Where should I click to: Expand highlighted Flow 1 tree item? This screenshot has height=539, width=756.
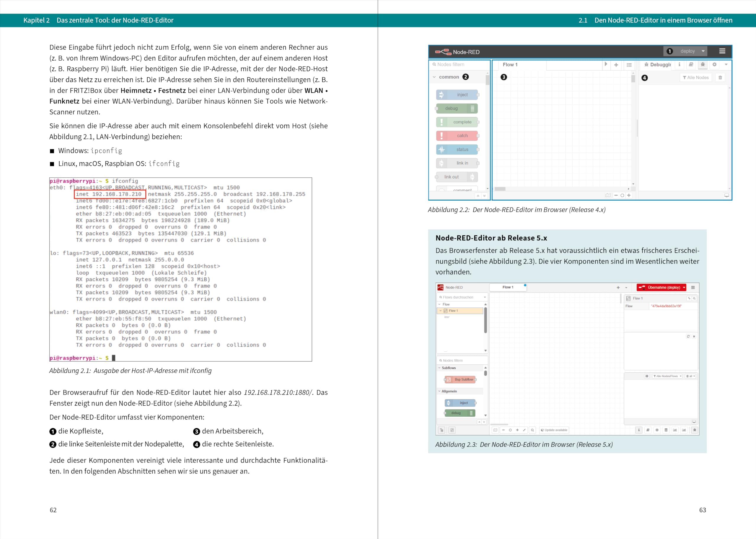pyautogui.click(x=440, y=311)
